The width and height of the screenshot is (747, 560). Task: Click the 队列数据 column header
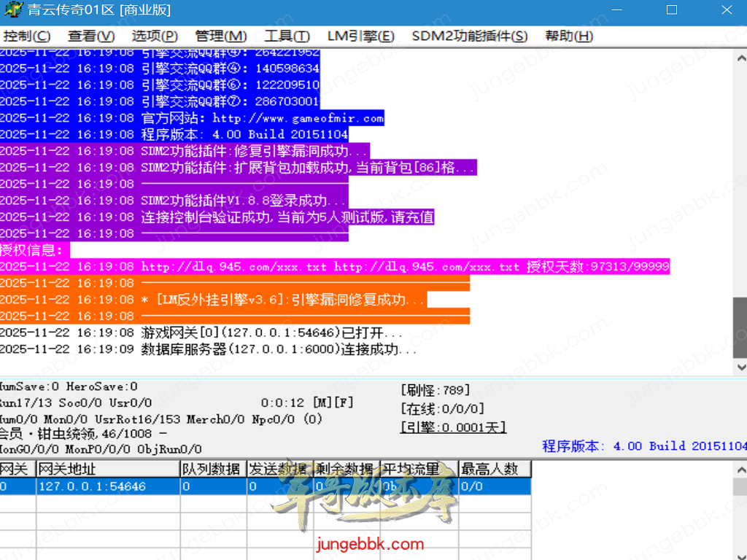[x=212, y=469]
